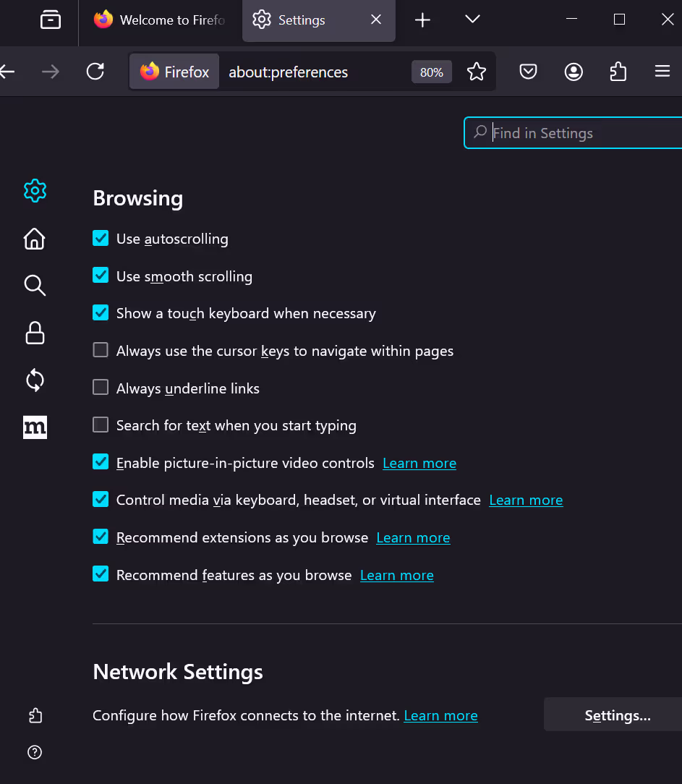
Task: Enable Always use the cursor keys option
Action: (x=101, y=350)
